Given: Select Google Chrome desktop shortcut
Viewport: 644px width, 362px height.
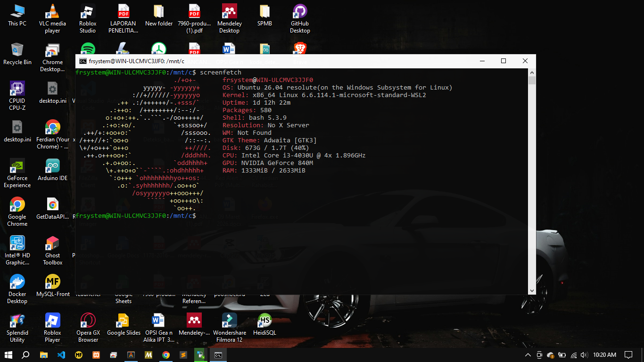Looking at the screenshot, I should tap(17, 212).
